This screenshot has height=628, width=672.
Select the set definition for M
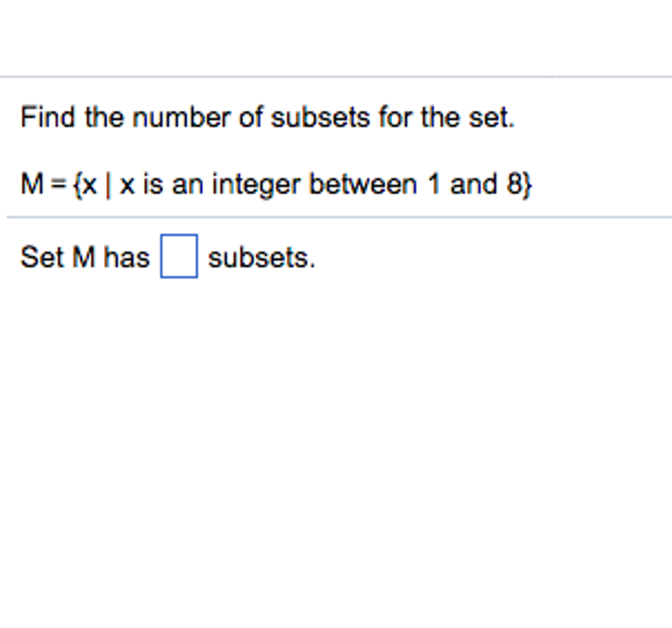[x=274, y=183]
